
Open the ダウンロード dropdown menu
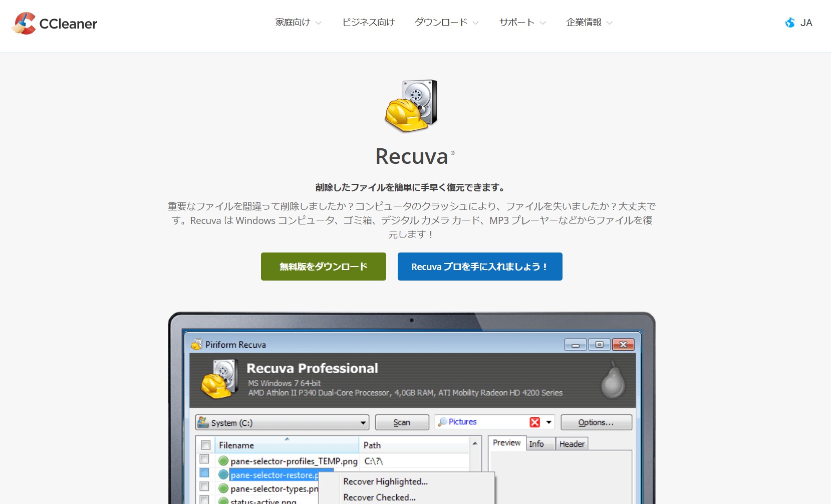446,23
